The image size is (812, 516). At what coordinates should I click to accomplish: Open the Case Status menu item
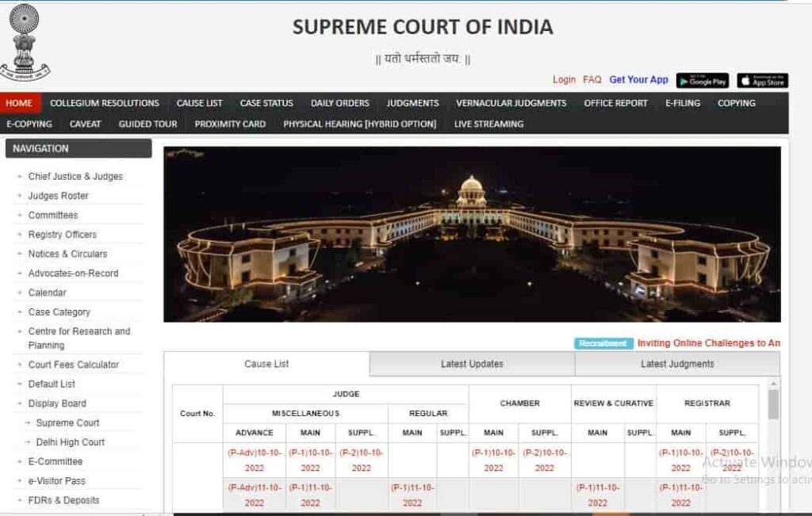[x=266, y=103]
